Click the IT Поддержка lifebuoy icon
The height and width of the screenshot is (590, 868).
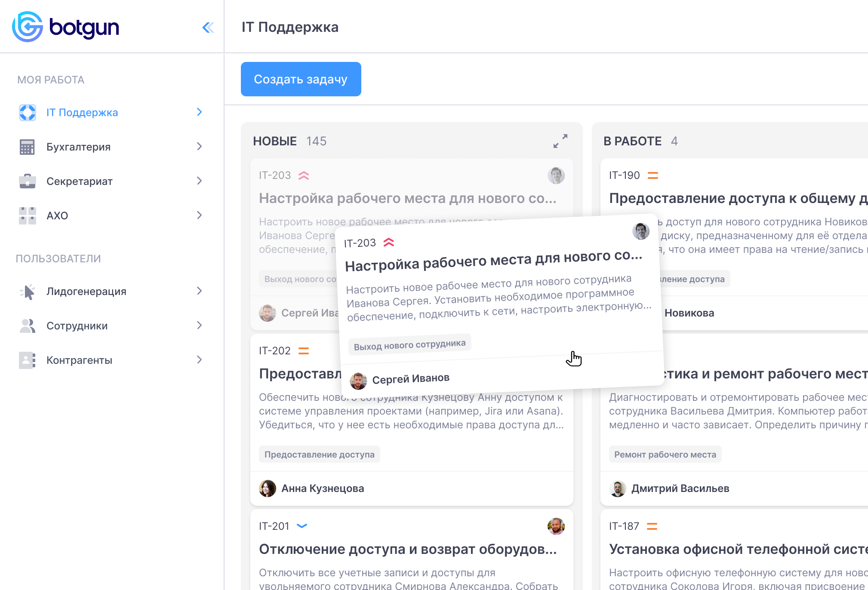coord(28,112)
